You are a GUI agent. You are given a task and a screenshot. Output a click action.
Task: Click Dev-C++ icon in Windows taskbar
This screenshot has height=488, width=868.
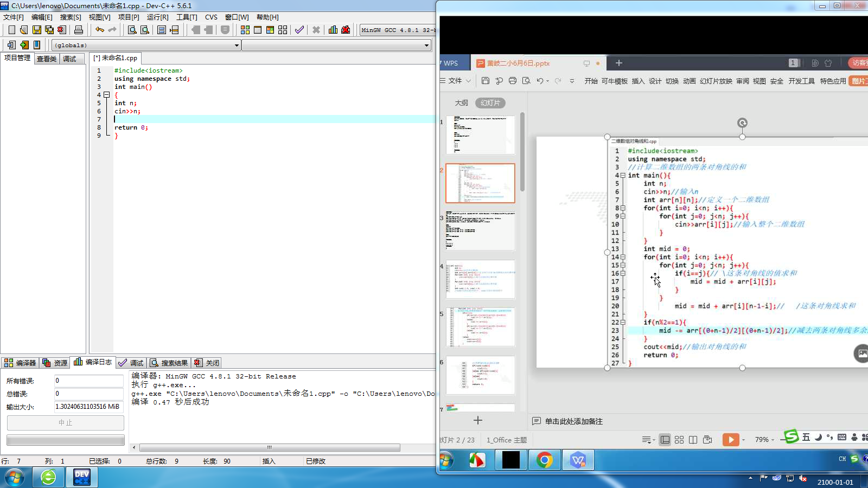[x=81, y=477]
